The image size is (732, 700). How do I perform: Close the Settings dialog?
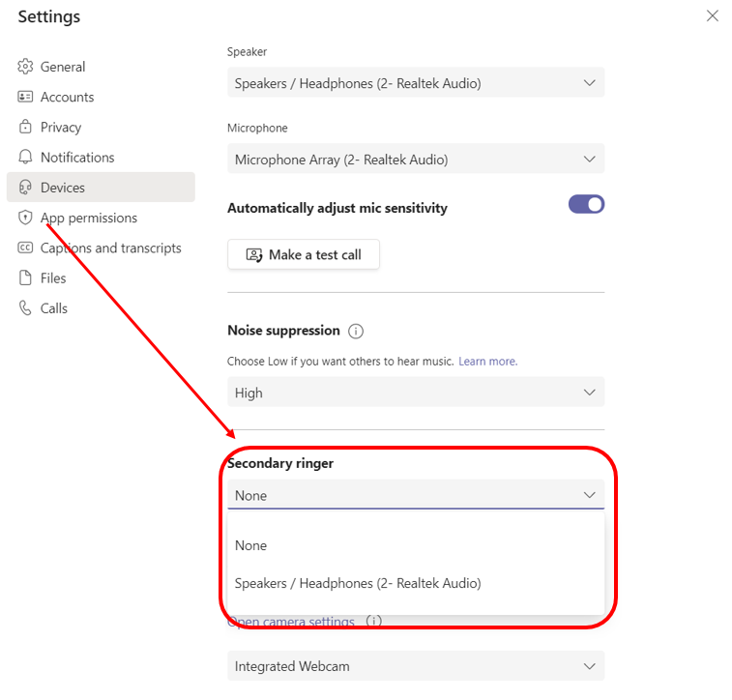point(713,15)
